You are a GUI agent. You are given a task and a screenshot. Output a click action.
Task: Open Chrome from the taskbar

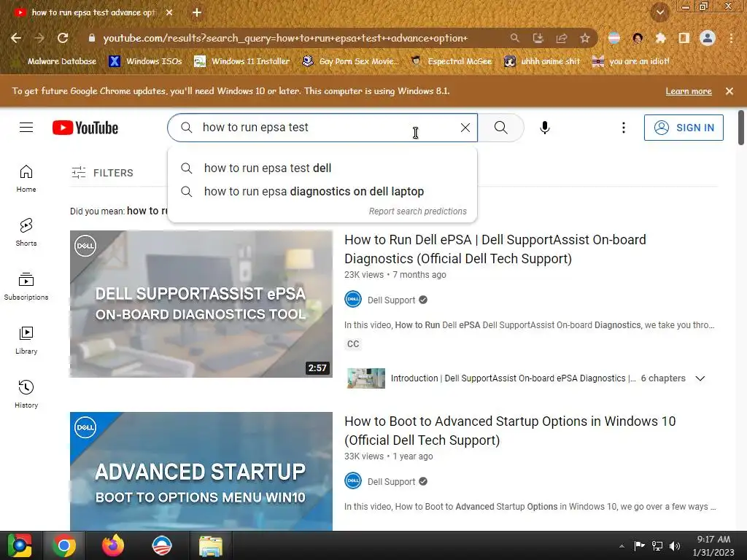tap(64, 545)
